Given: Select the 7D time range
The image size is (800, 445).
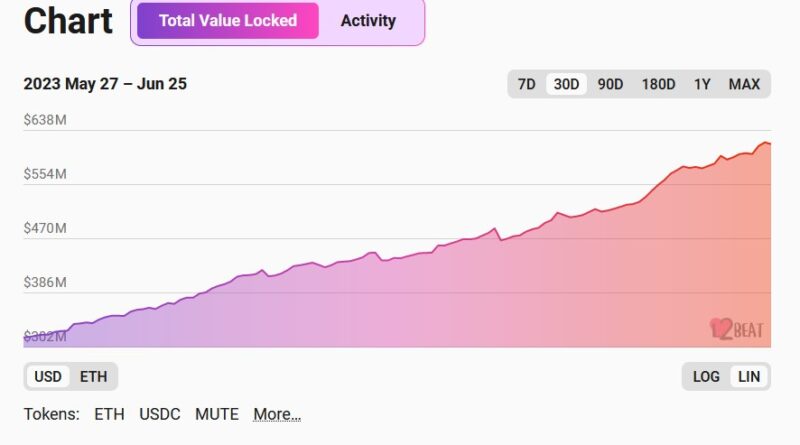Looking at the screenshot, I should (x=527, y=84).
